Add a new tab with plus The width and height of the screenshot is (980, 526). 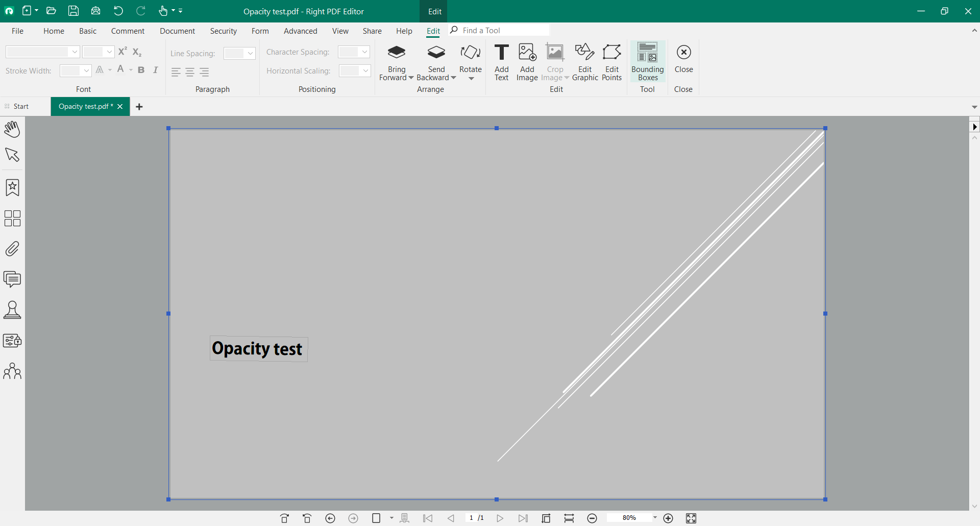[x=139, y=106]
